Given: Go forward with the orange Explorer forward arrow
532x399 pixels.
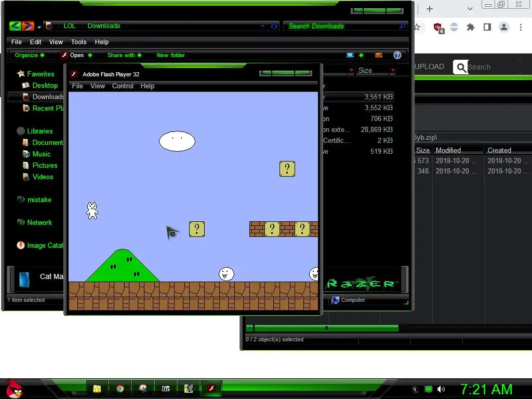Looking at the screenshot, I should 28,26.
